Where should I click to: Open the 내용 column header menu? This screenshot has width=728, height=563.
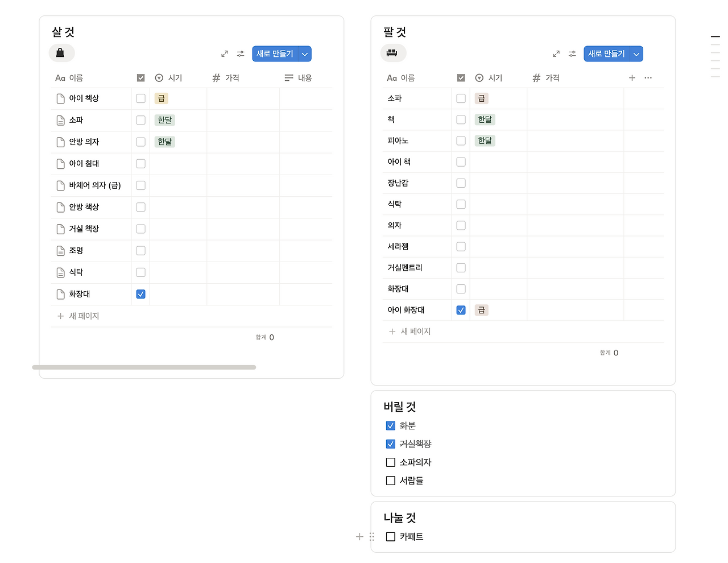coord(298,77)
